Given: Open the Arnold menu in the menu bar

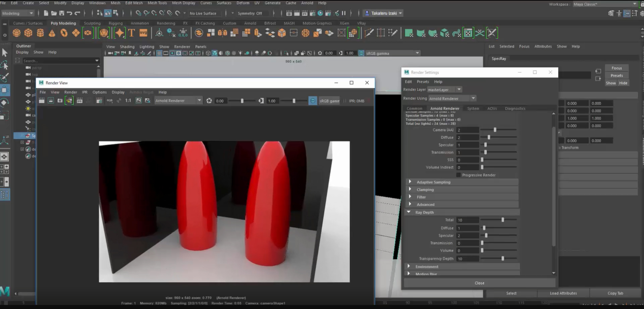Looking at the screenshot, I should click(307, 3).
